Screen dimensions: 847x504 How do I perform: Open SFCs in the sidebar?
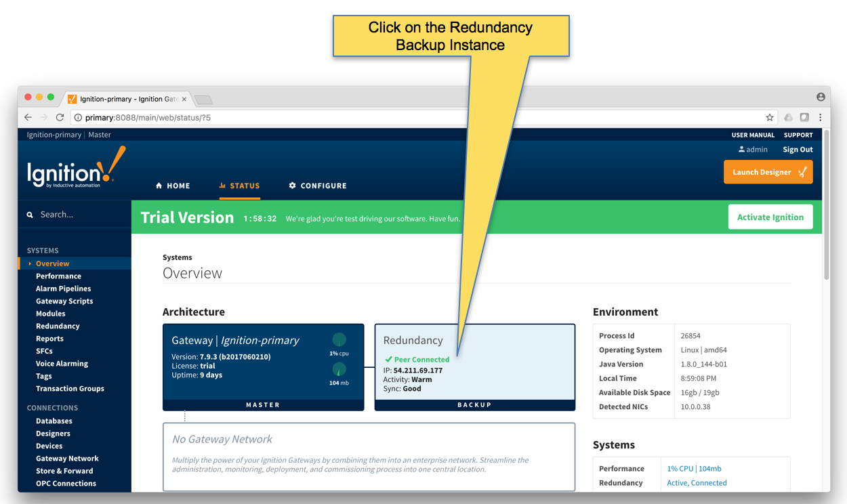(x=44, y=352)
